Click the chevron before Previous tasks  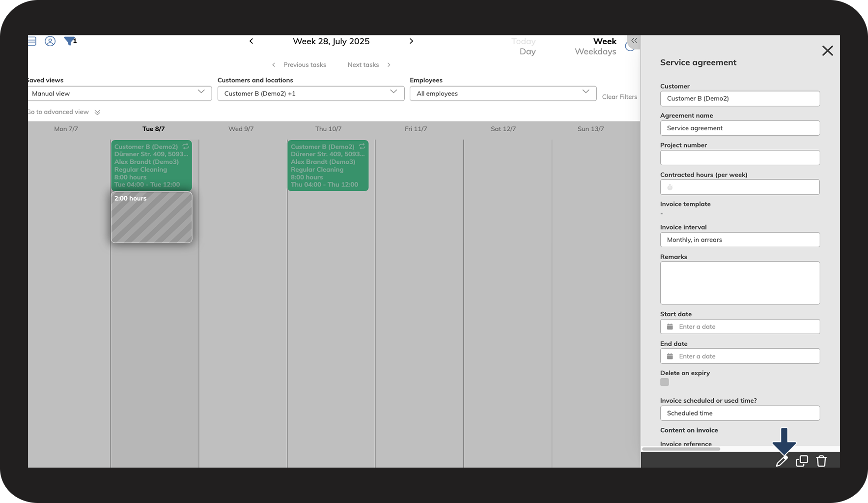click(x=274, y=65)
